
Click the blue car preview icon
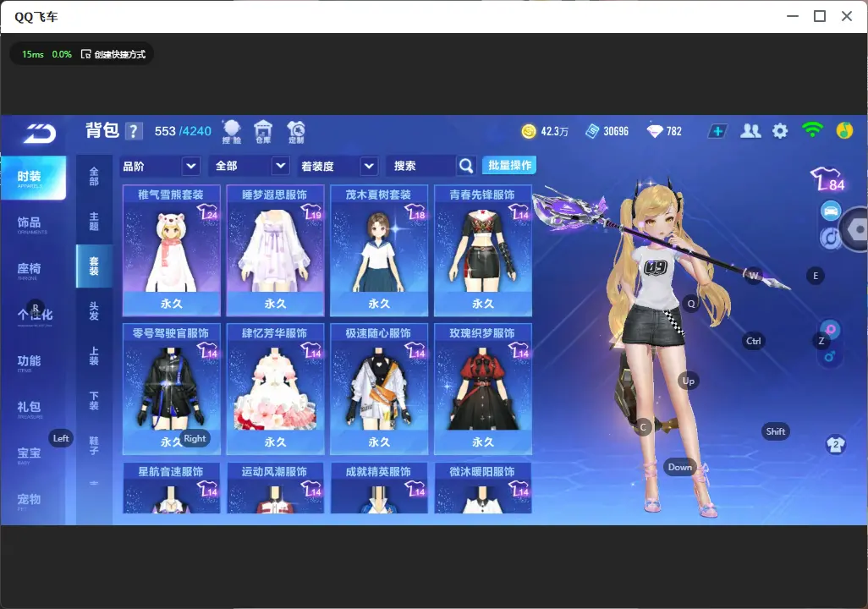[x=831, y=211]
